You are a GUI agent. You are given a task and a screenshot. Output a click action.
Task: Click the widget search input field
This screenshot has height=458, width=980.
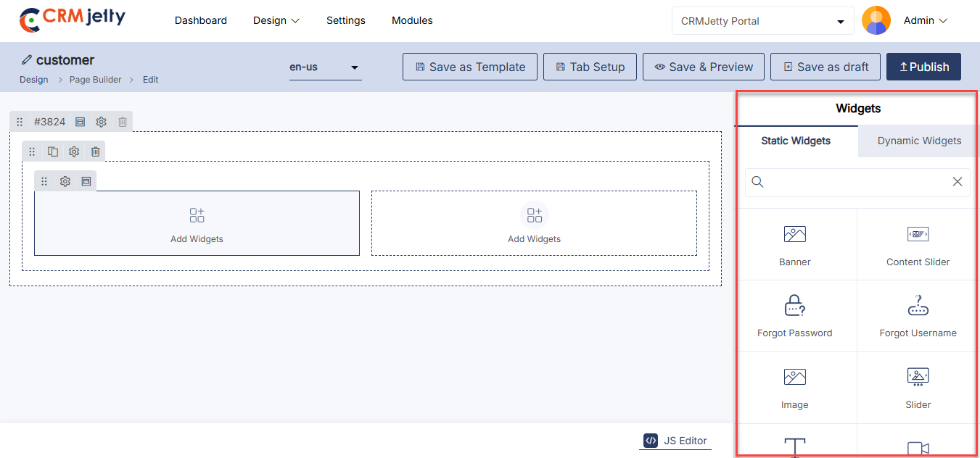856,182
